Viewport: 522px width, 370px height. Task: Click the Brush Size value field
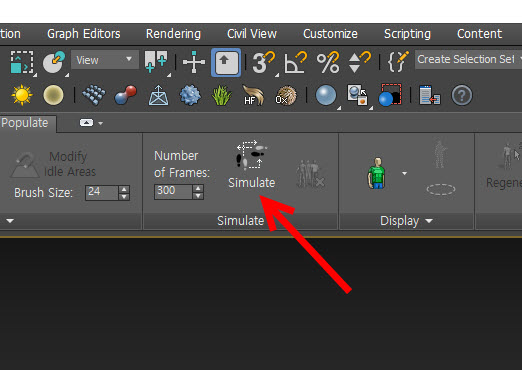click(x=101, y=192)
